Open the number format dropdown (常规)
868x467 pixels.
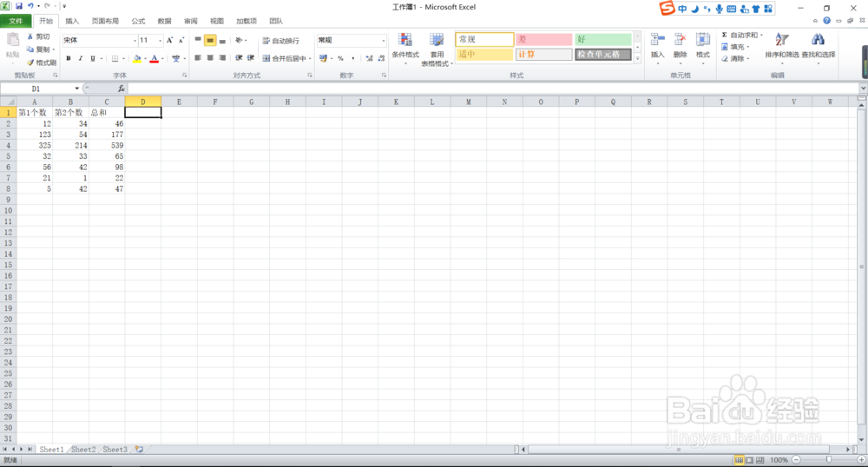click(x=383, y=41)
